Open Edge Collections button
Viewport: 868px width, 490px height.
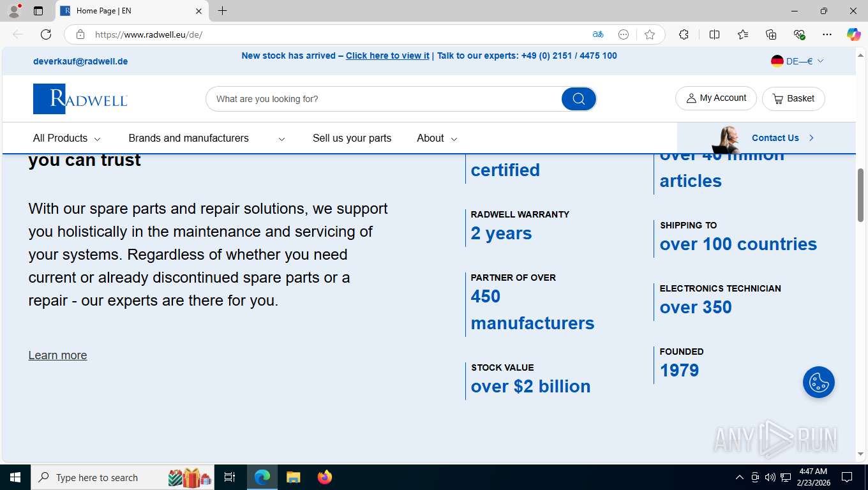point(771,34)
